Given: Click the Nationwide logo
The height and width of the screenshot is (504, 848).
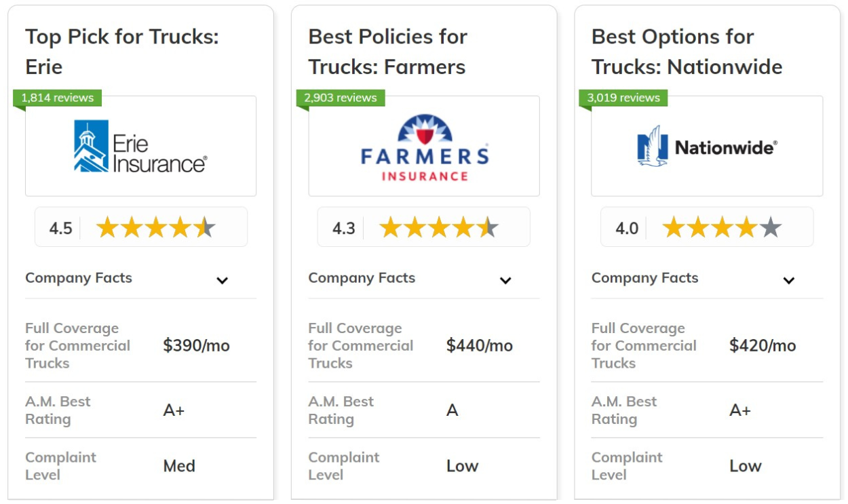Looking at the screenshot, I should click(707, 147).
